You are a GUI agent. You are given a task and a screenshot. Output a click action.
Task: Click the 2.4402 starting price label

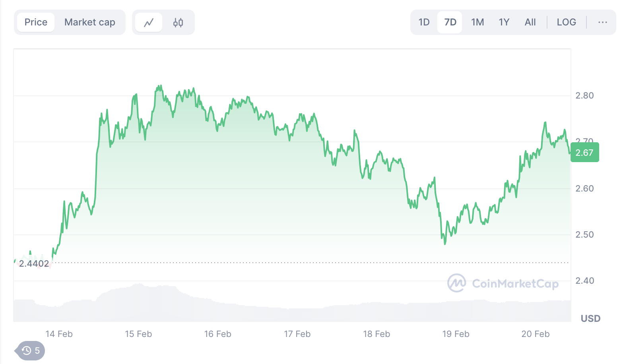pyautogui.click(x=34, y=263)
